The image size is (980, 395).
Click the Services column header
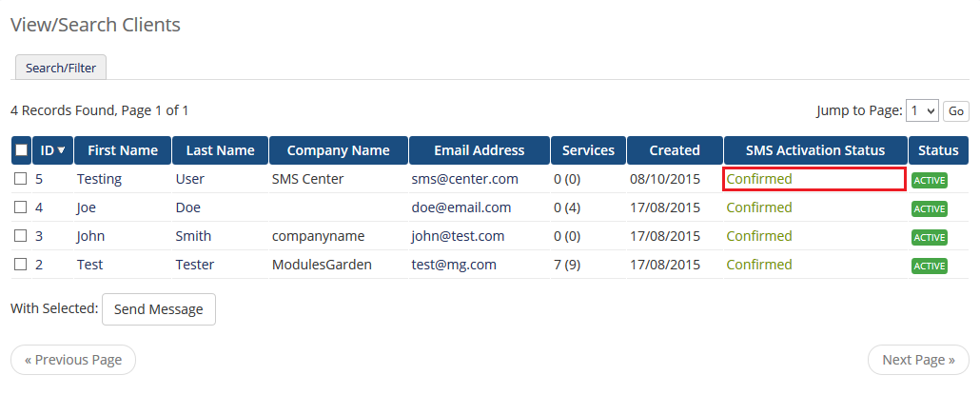click(x=588, y=150)
